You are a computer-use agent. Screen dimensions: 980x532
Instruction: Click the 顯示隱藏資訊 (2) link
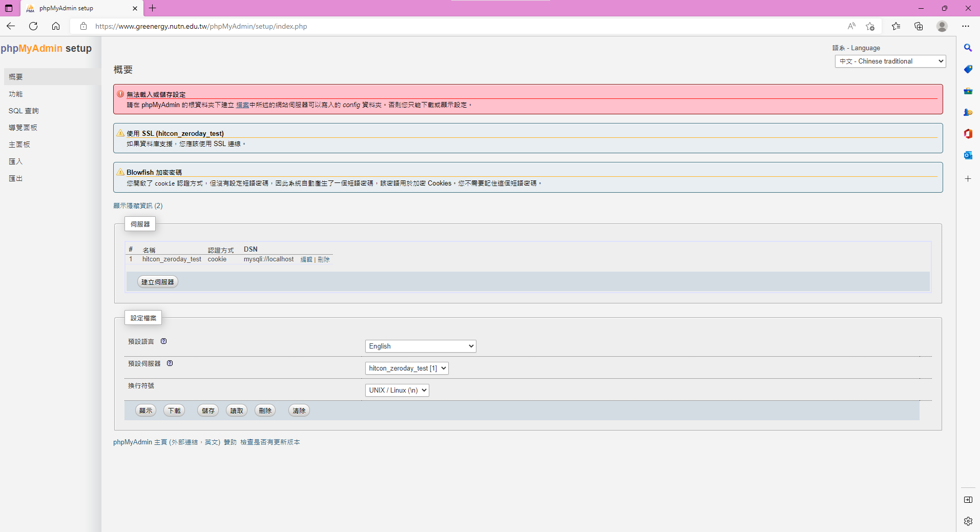coord(138,206)
